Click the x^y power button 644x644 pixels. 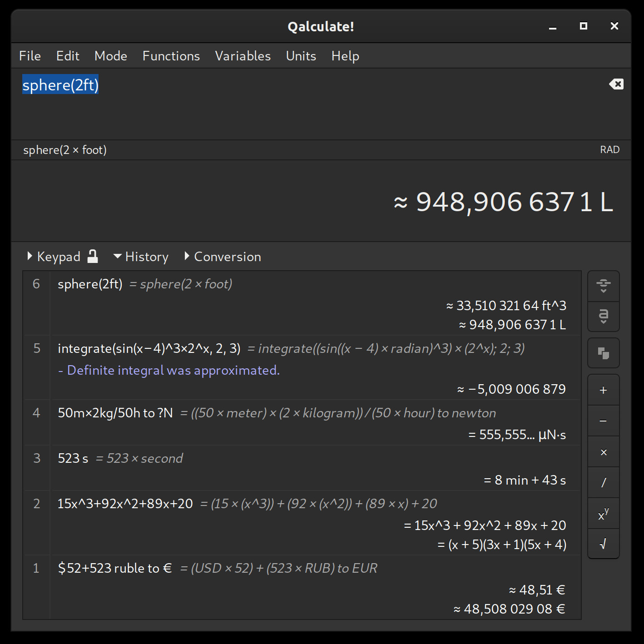click(604, 514)
